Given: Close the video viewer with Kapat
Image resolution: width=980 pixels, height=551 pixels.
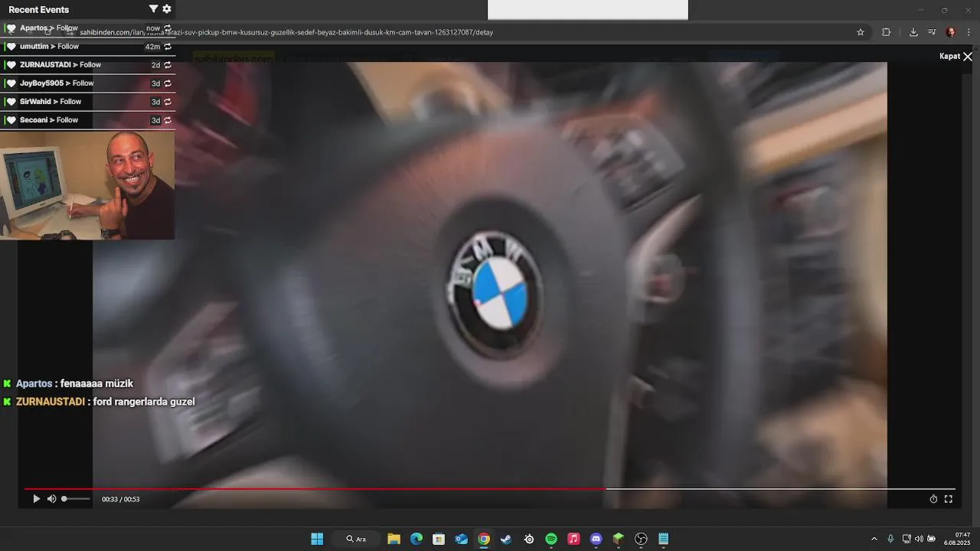Looking at the screenshot, I should tap(955, 57).
